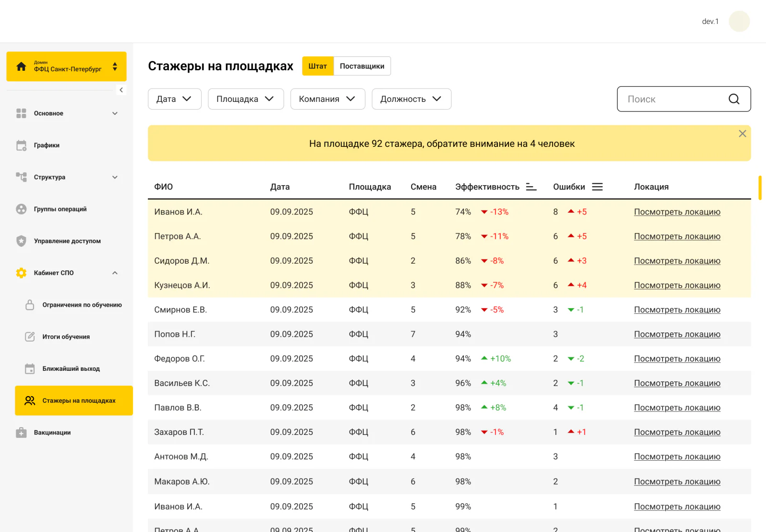Click the ФИО column header
The height and width of the screenshot is (532, 766).
point(164,187)
